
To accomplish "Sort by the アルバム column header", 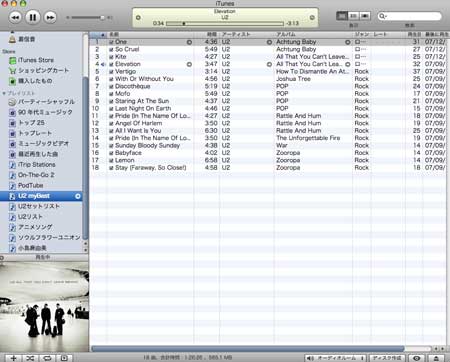I will [313, 35].
